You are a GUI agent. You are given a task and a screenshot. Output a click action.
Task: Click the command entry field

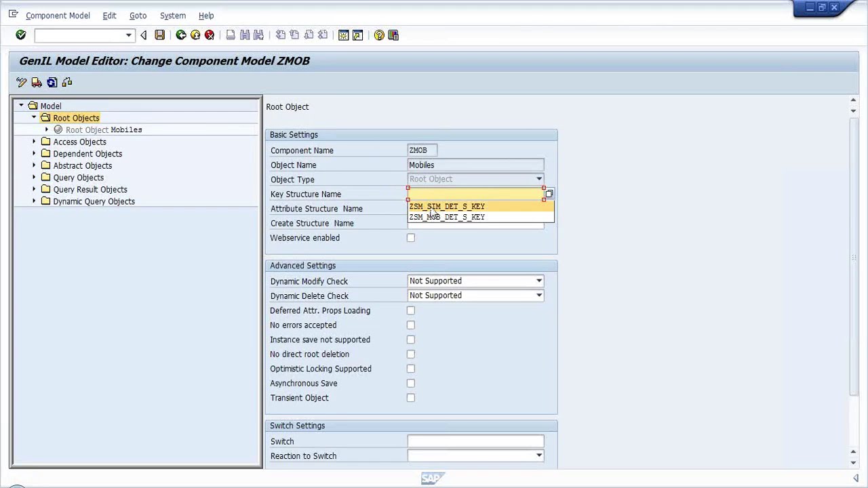[79, 35]
